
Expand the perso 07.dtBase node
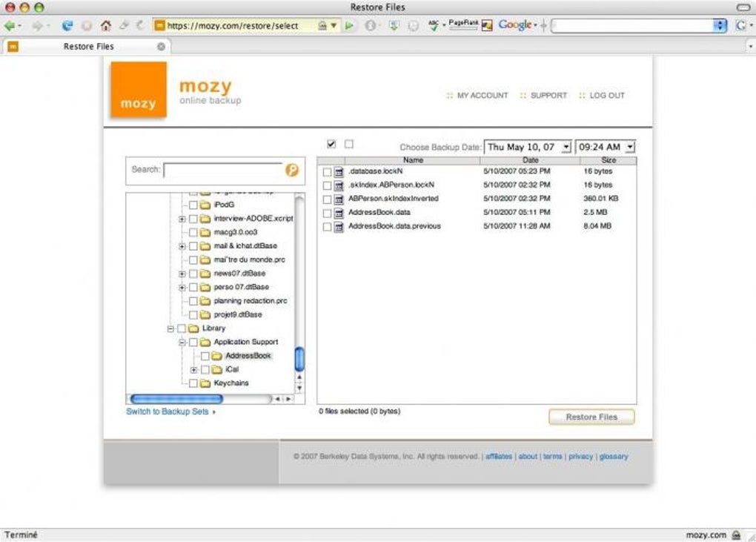(x=182, y=288)
